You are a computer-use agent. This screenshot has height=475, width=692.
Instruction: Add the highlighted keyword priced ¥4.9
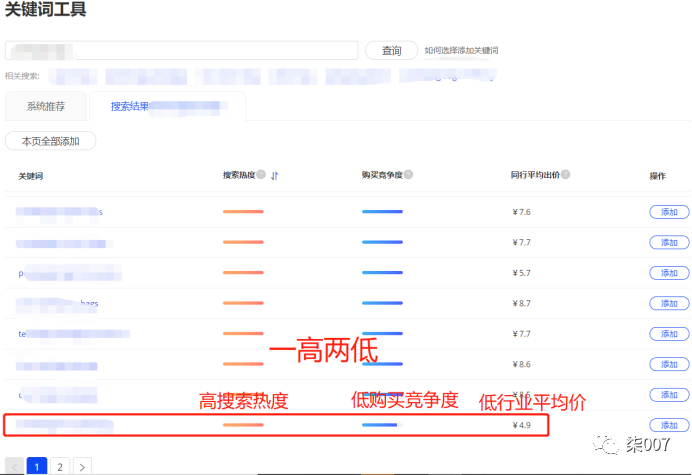(x=669, y=425)
